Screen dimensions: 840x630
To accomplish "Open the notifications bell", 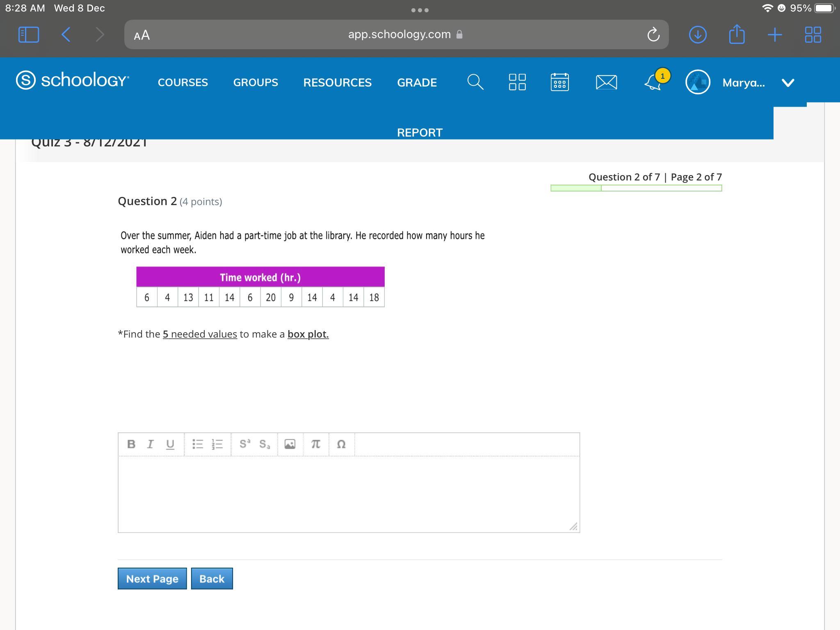I will pos(653,82).
